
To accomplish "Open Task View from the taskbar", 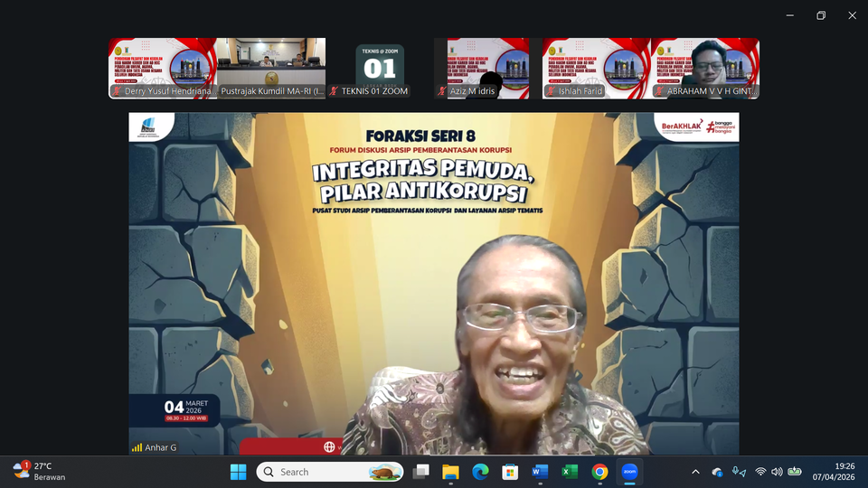I will click(421, 472).
